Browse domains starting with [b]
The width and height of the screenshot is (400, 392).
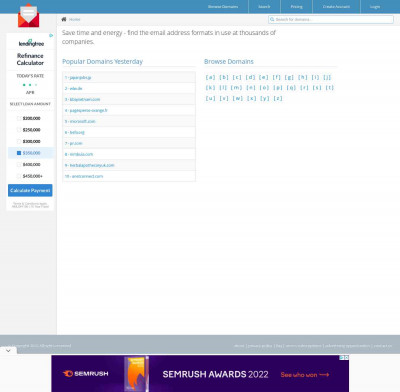point(224,77)
